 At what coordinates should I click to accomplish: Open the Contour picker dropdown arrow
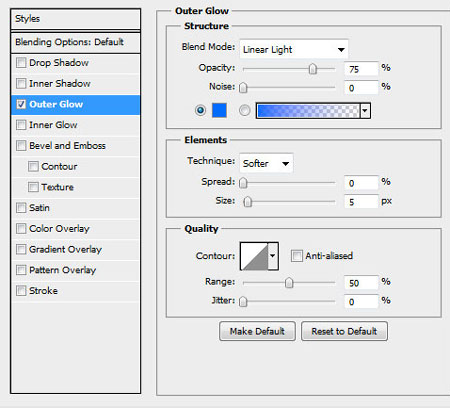tap(273, 256)
